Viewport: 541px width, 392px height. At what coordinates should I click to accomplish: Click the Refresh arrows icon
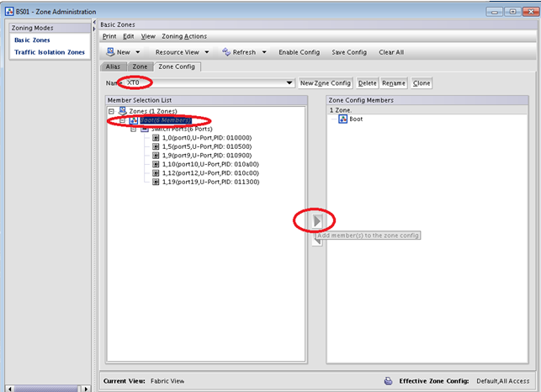coord(225,52)
